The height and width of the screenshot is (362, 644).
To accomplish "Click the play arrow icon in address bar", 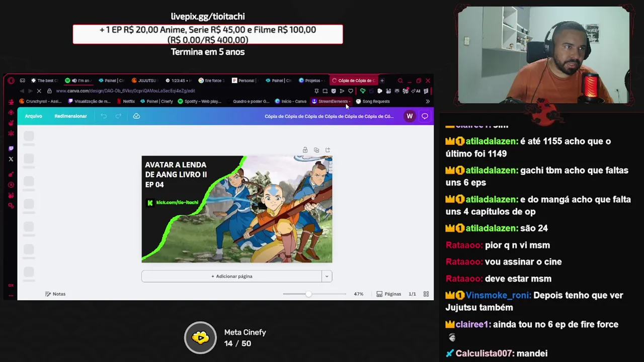I will pyautogui.click(x=342, y=91).
